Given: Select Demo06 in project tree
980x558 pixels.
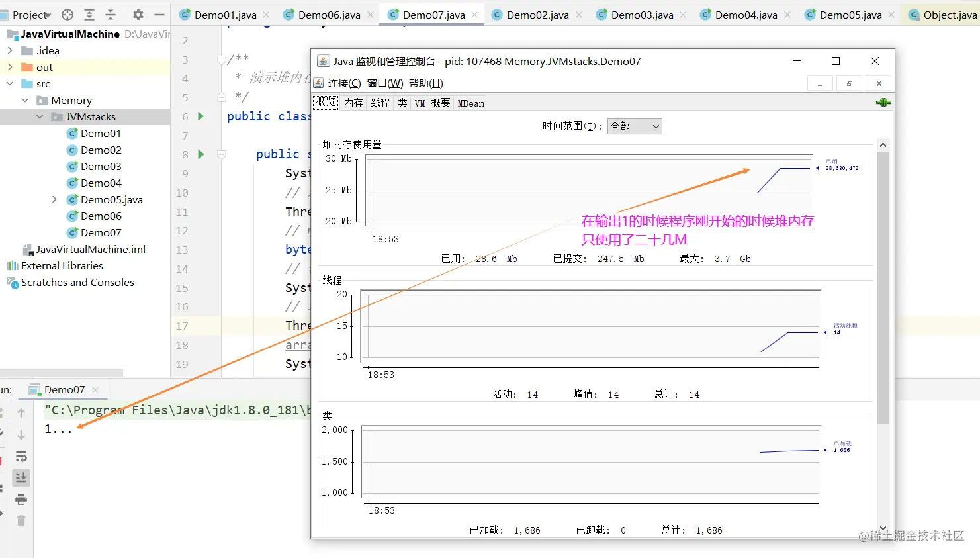Looking at the screenshot, I should [x=101, y=216].
